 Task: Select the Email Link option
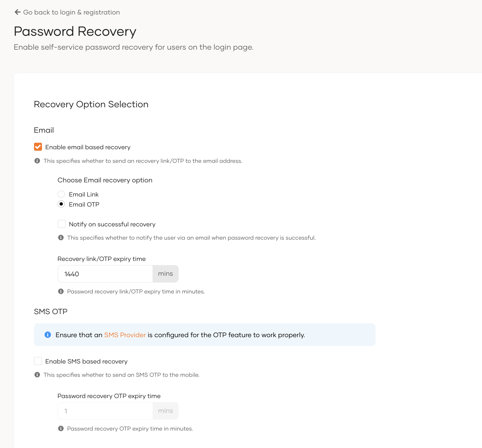[61, 194]
